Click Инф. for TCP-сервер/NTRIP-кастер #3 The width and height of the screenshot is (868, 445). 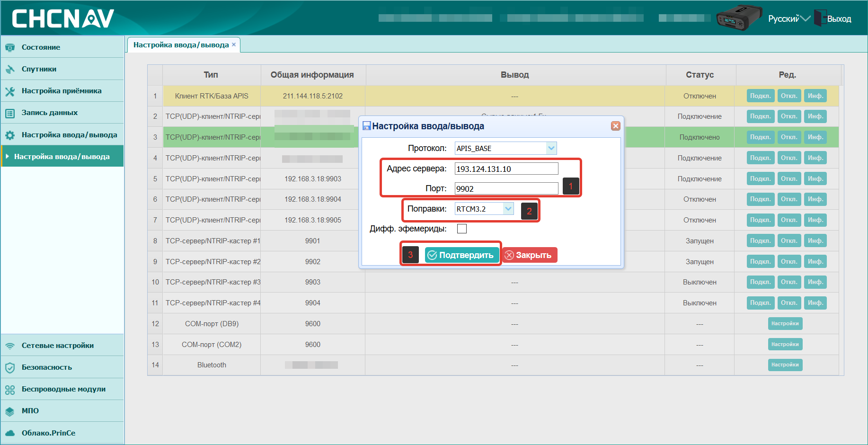pos(815,282)
